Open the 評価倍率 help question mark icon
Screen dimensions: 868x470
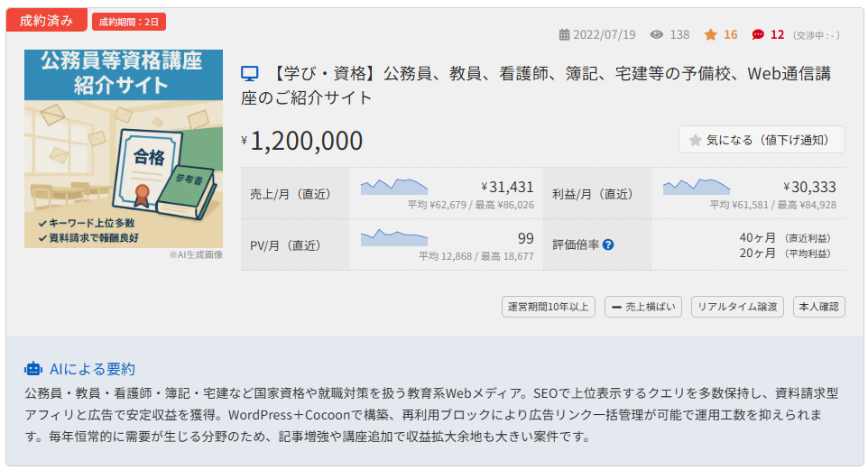pos(608,244)
